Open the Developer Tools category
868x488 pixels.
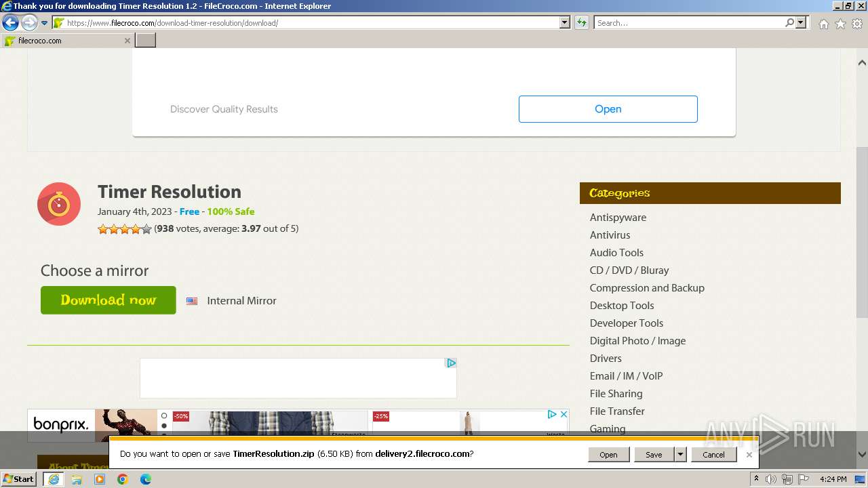[x=627, y=323]
